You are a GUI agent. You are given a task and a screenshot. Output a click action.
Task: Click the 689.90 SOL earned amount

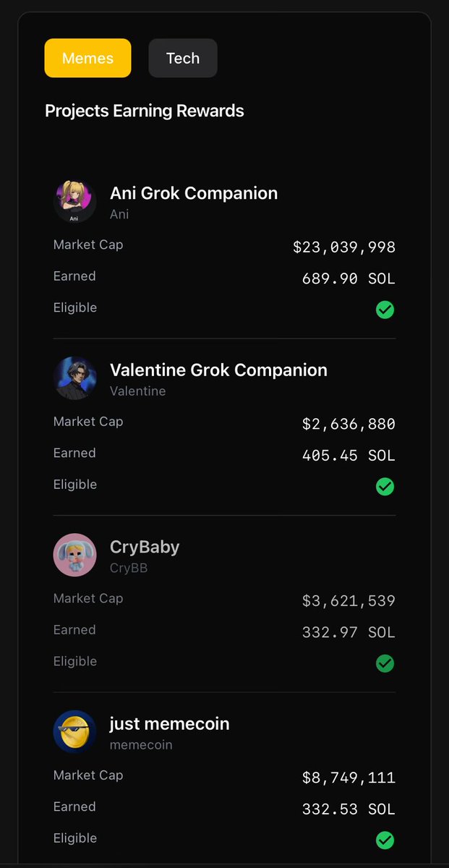pos(348,278)
